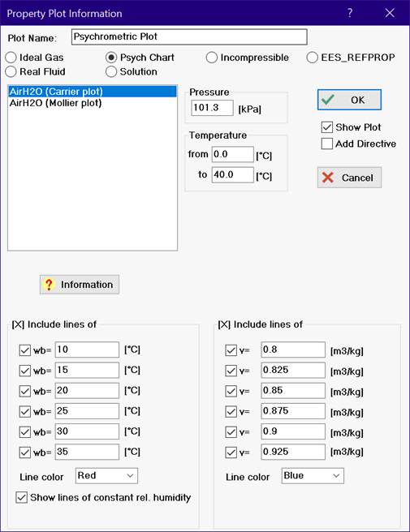
Task: Select the EES_REFPROP radio button
Action: point(313,58)
